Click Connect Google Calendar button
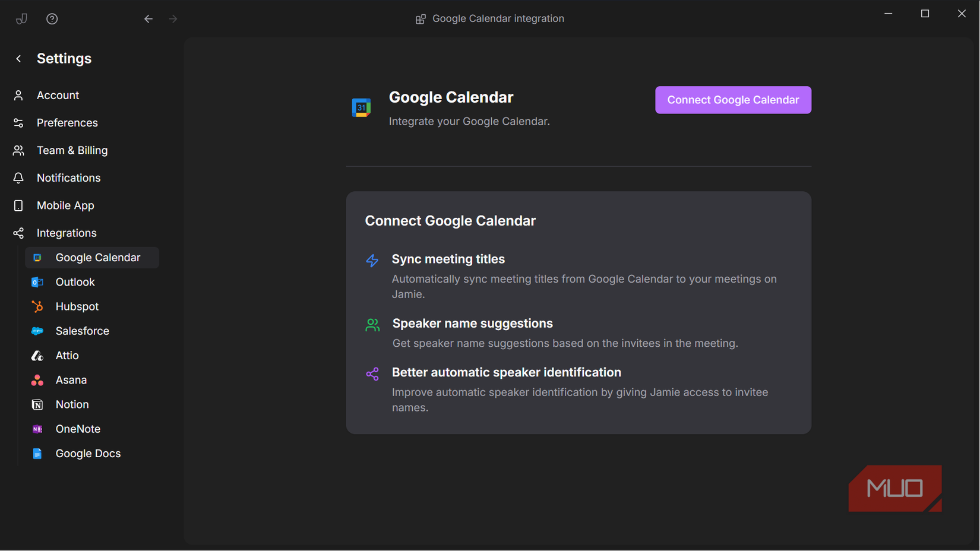The width and height of the screenshot is (980, 551). coord(733,100)
